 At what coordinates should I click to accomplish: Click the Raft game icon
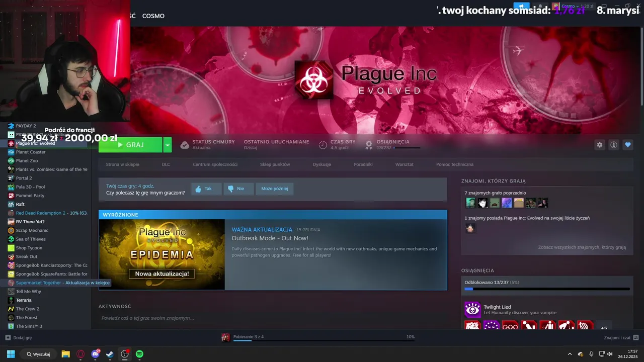(11, 204)
